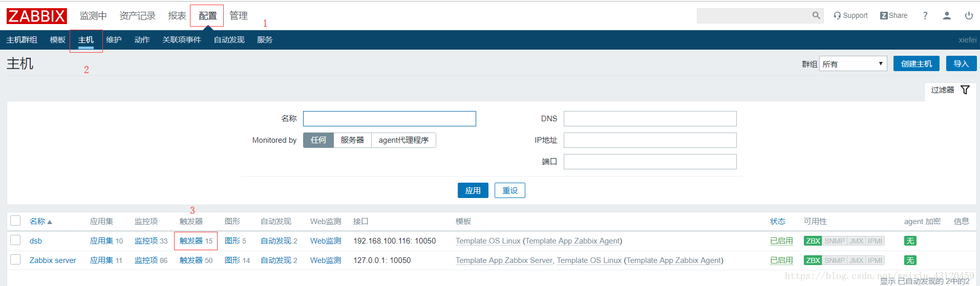Click the search magnifier icon
The height and width of the screenshot is (286, 980).
point(816,15)
